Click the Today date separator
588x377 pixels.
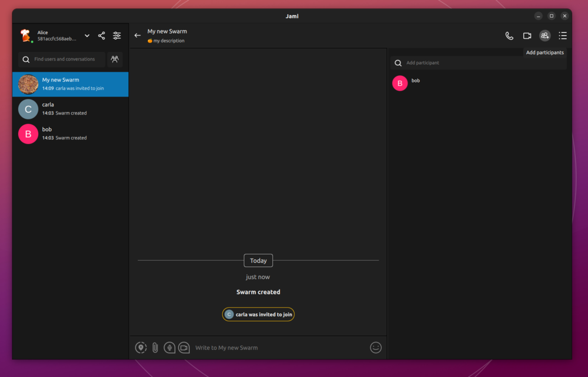pos(258,261)
